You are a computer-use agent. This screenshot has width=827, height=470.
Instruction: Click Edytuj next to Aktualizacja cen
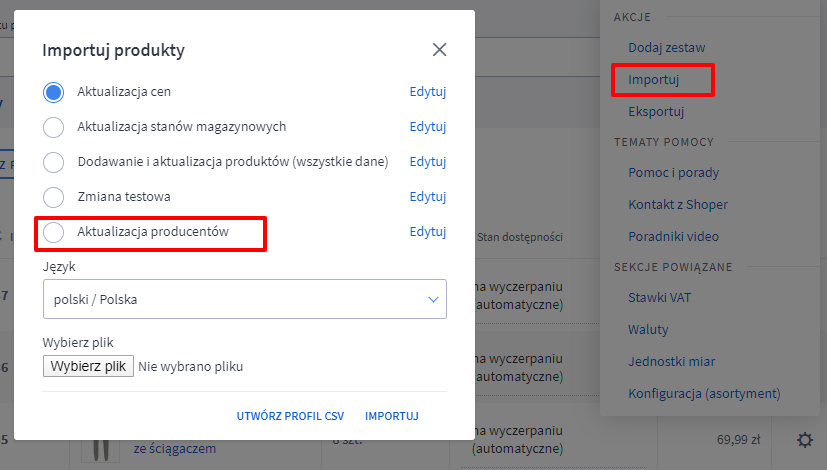428,92
